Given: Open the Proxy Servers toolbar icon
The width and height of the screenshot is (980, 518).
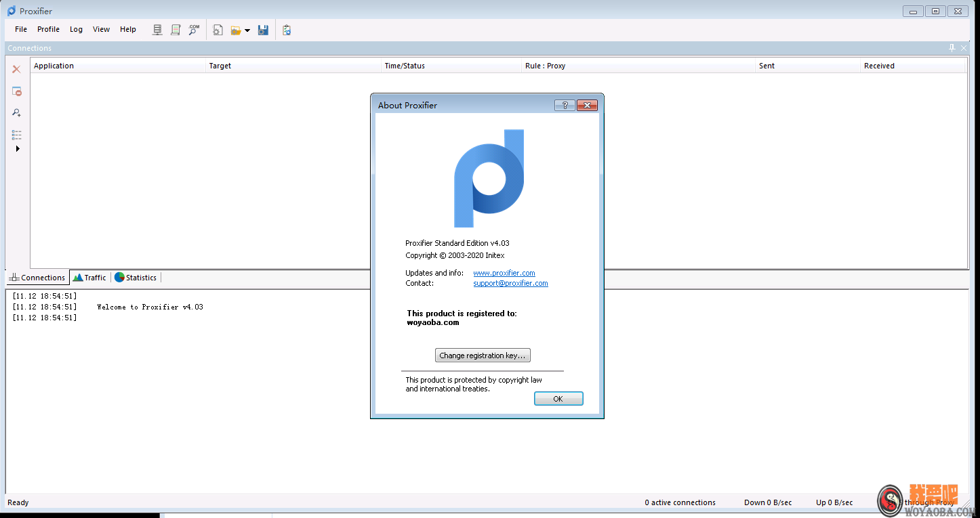Looking at the screenshot, I should pyautogui.click(x=157, y=30).
